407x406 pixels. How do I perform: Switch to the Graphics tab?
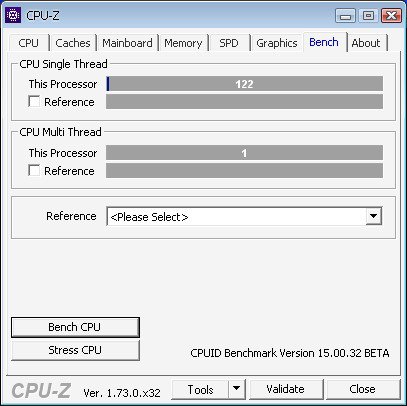(x=277, y=43)
